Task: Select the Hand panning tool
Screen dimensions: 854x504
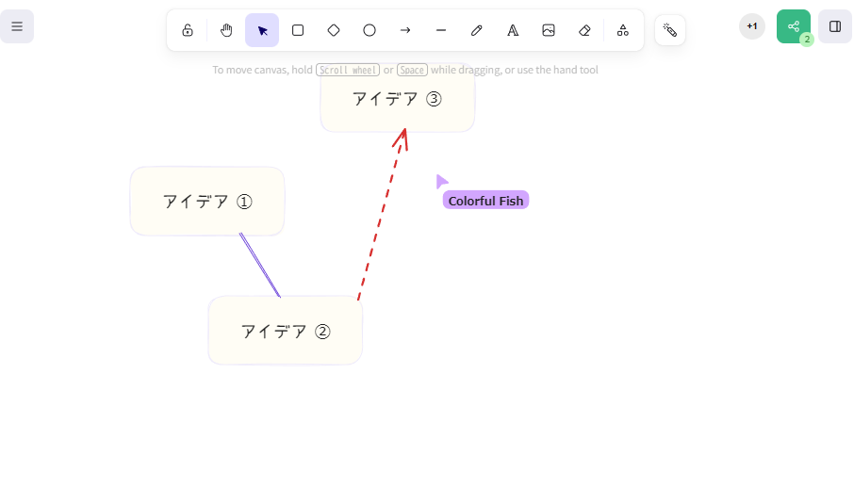Action: coord(226,30)
